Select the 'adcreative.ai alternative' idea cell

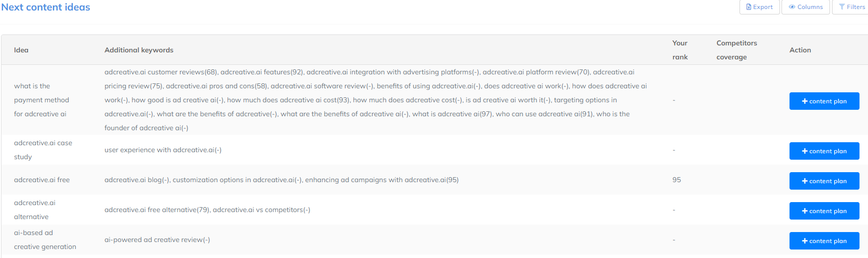[34, 210]
